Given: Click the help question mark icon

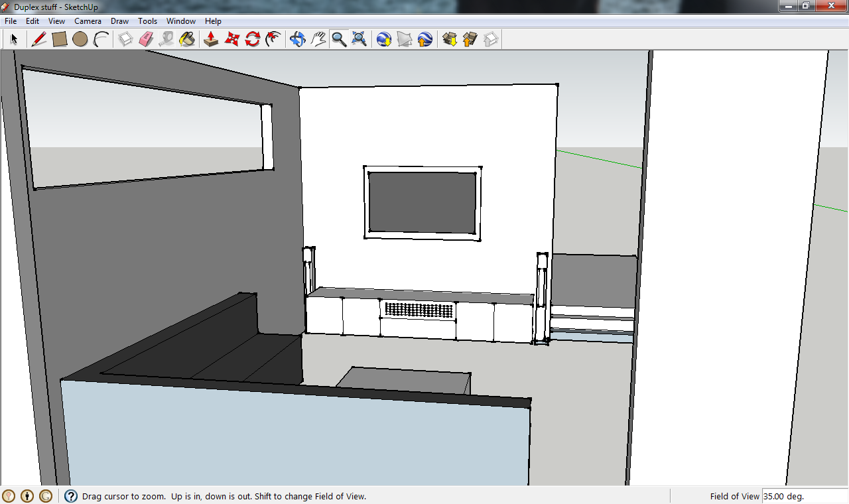Looking at the screenshot, I should click(71, 496).
